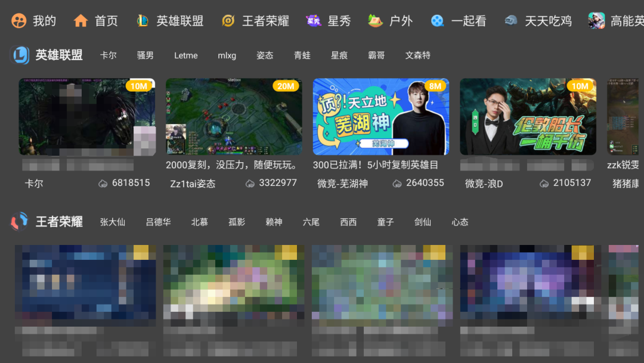This screenshot has height=363, width=644.
Task: Click the 户外 outdoor tent icon
Action: point(375,20)
